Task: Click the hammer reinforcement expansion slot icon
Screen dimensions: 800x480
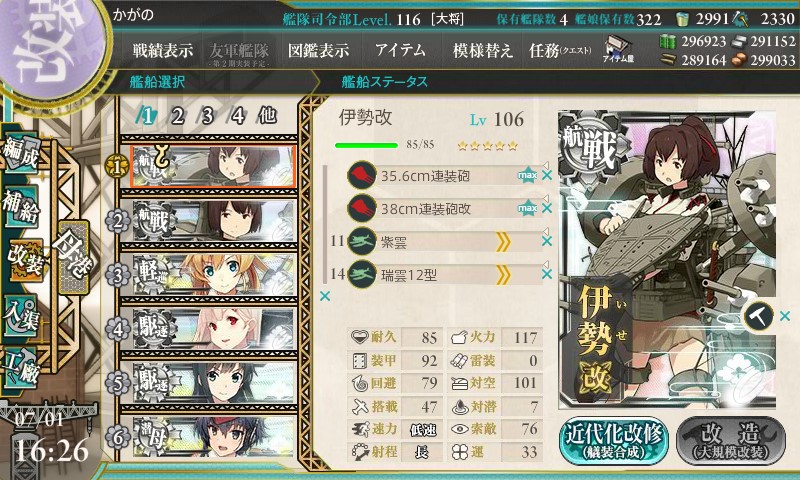Action: (x=758, y=316)
